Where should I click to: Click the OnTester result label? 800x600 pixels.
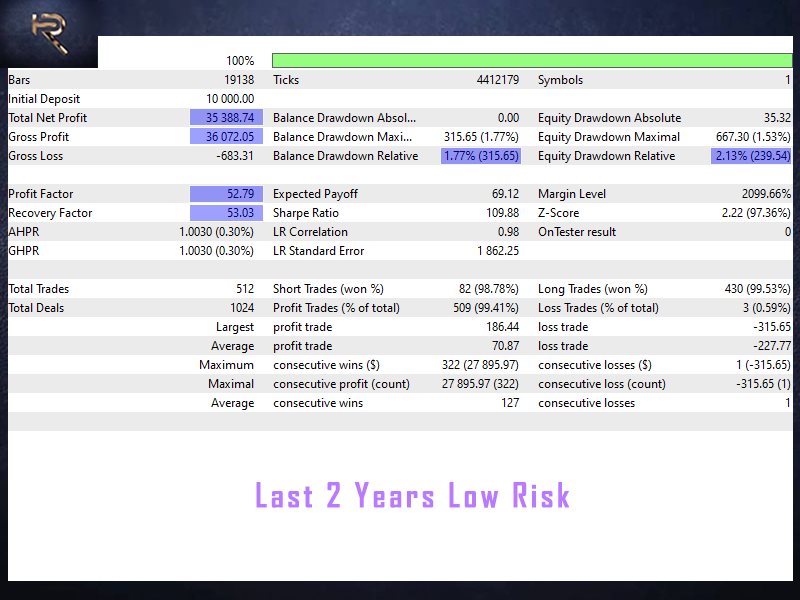(x=577, y=232)
